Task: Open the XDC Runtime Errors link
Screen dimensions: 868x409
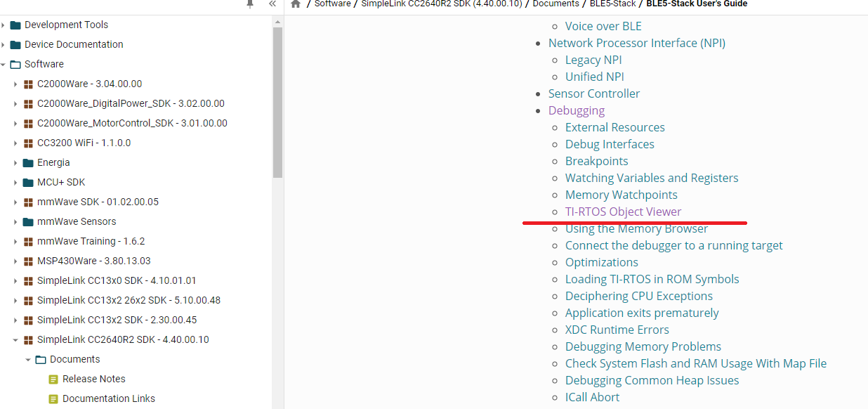Action: click(617, 330)
